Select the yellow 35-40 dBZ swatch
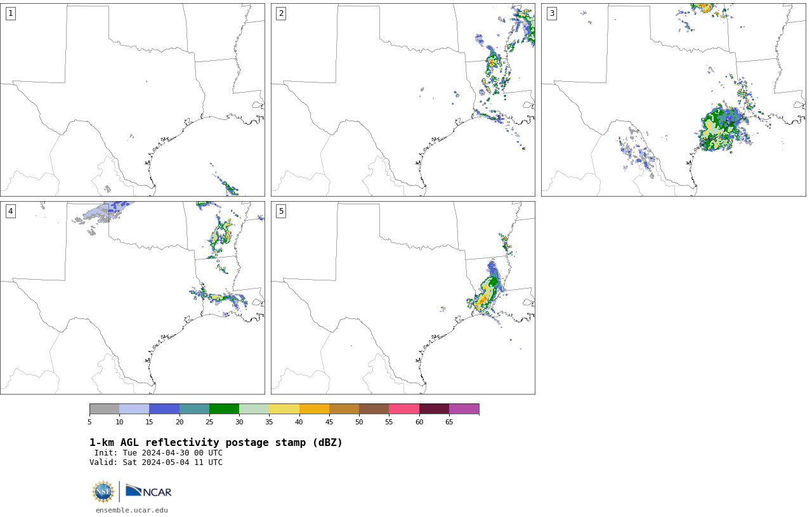Screen dimensions: 812x517 [284, 409]
